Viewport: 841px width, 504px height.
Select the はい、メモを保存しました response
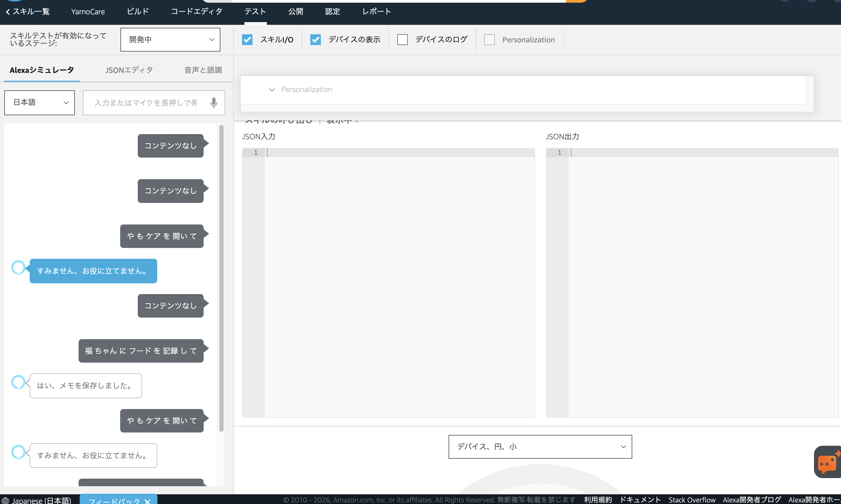point(86,386)
